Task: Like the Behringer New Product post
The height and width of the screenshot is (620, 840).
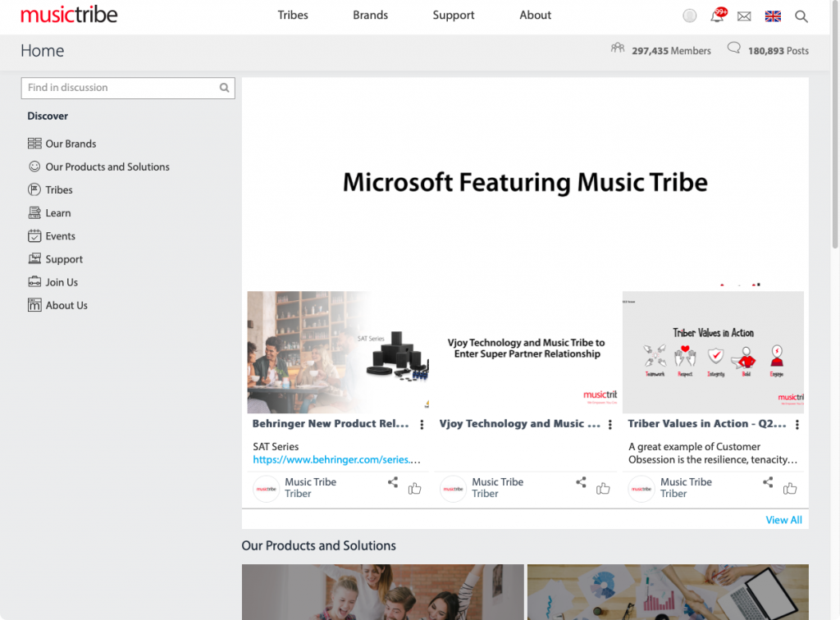Action: coord(414,489)
